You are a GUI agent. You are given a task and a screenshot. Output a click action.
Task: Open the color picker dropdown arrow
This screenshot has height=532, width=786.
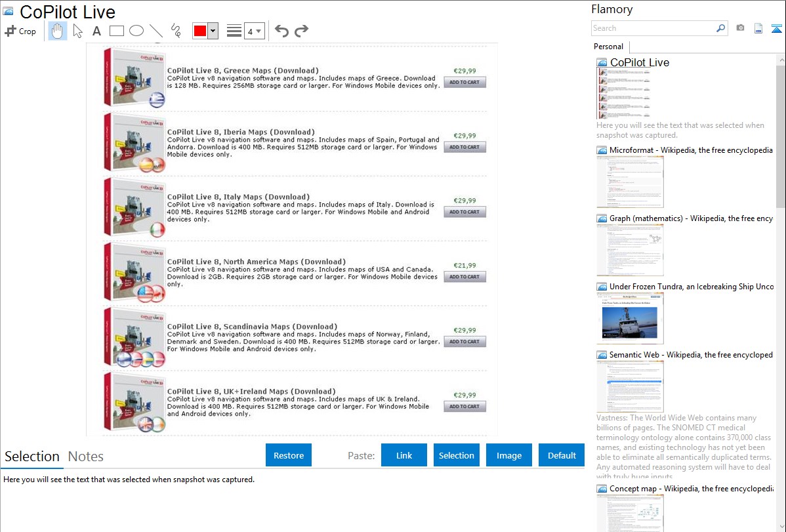213,31
